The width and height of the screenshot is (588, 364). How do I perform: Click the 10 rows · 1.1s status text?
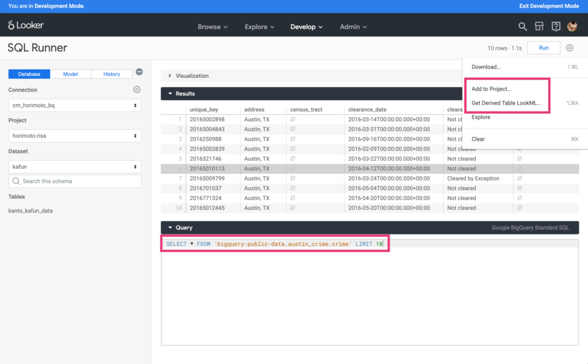tap(504, 48)
